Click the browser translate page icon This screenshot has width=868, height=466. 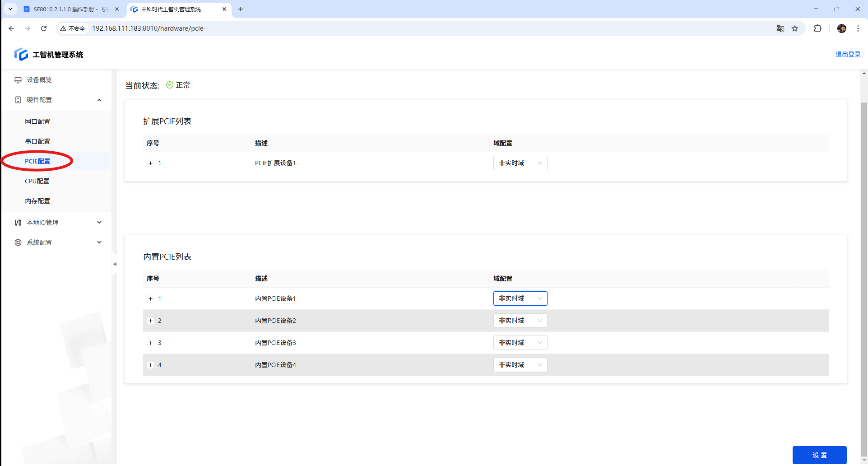coord(780,28)
